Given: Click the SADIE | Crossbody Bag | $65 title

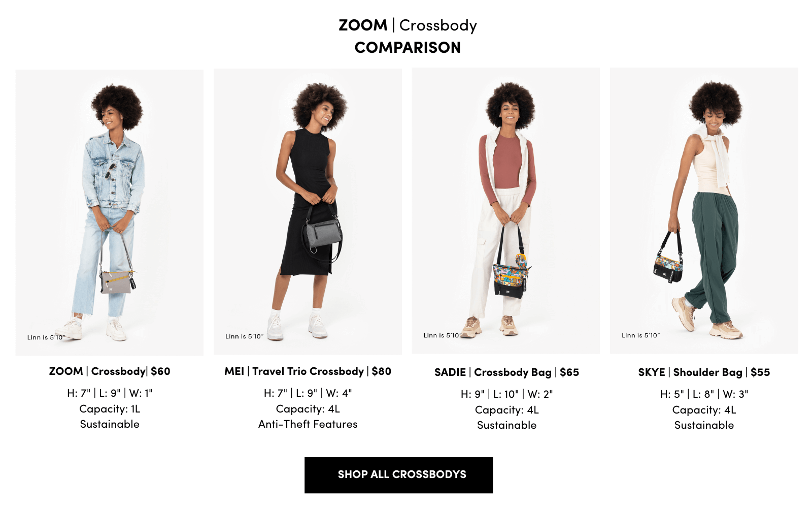Looking at the screenshot, I should coord(506,372).
